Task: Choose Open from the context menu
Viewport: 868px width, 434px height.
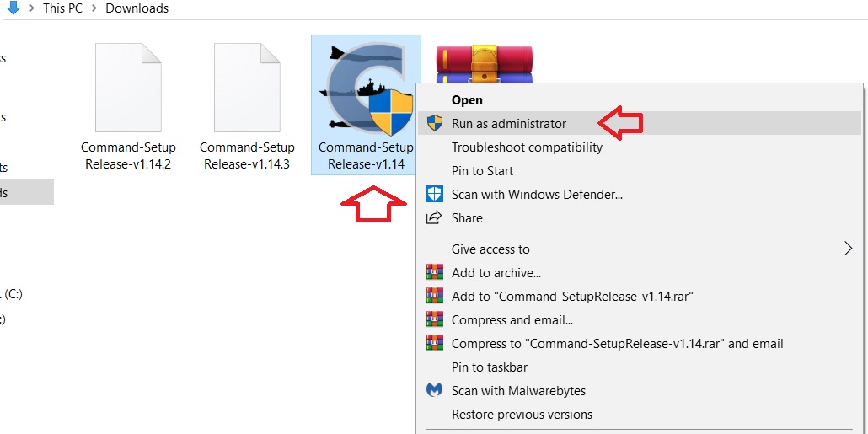Action: click(x=467, y=100)
